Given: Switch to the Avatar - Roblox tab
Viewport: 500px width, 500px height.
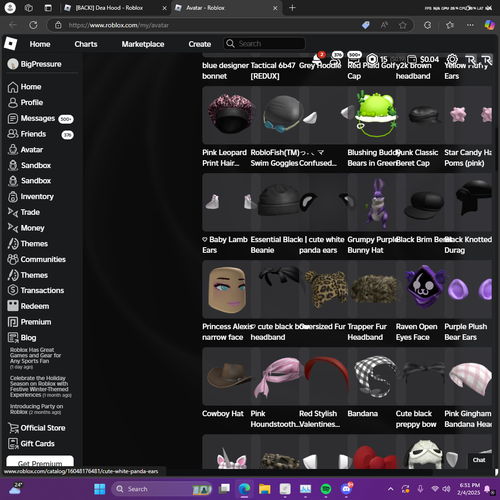Looking at the screenshot, I should tap(226, 8).
